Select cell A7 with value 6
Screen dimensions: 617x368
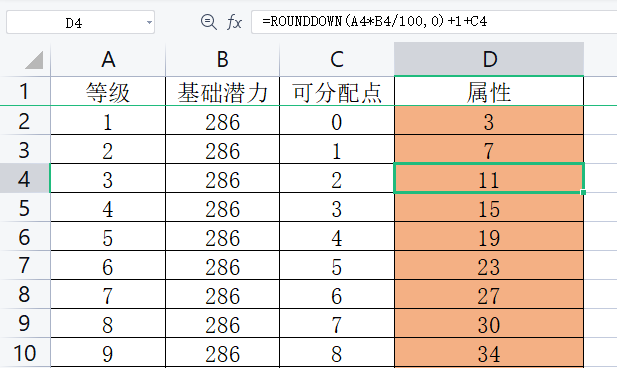(x=108, y=265)
